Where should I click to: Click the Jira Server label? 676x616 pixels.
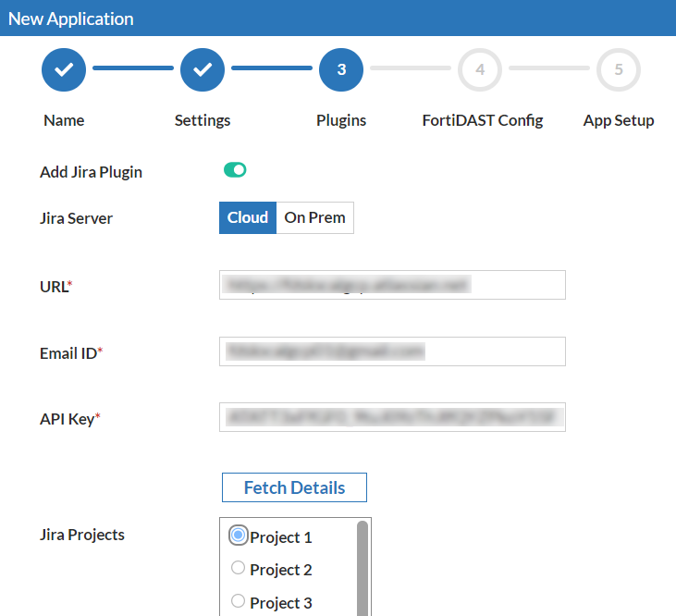(77, 218)
